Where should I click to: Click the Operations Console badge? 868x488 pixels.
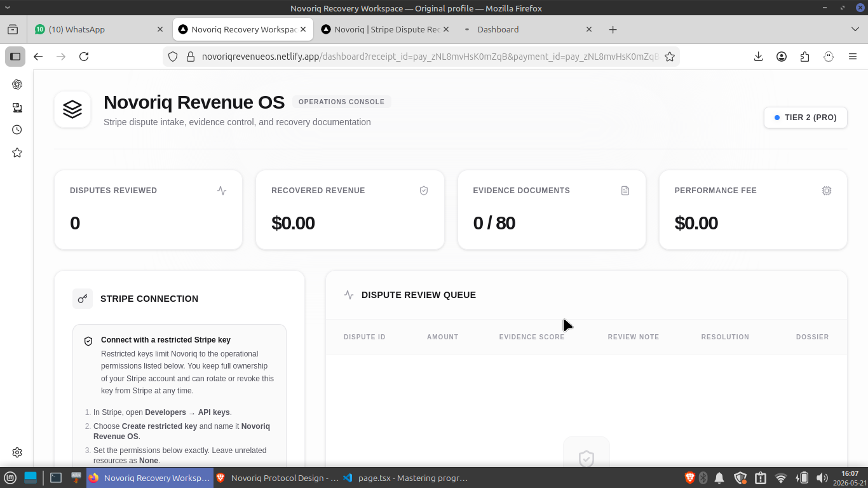pyautogui.click(x=341, y=102)
